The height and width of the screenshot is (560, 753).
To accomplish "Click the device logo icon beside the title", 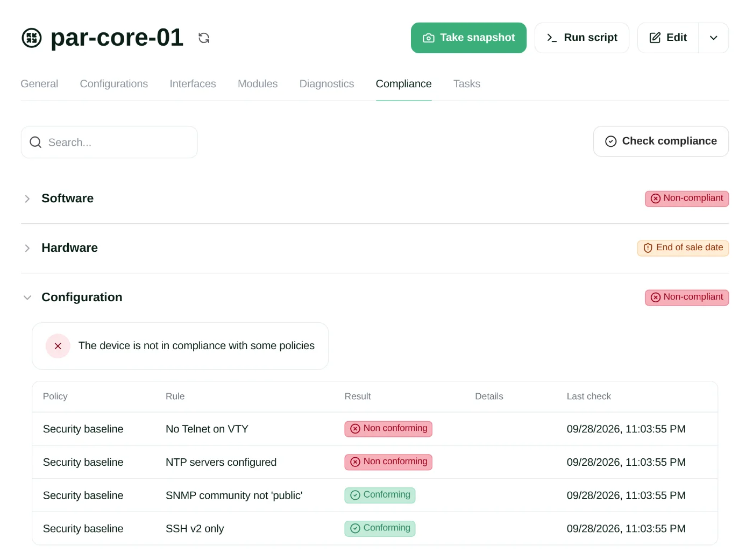I will [x=32, y=38].
